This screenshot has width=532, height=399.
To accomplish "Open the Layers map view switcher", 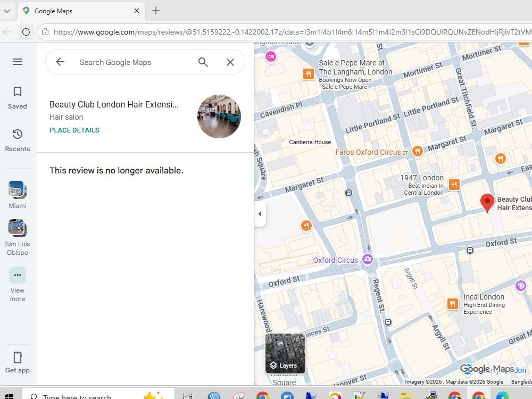I will coord(285,354).
